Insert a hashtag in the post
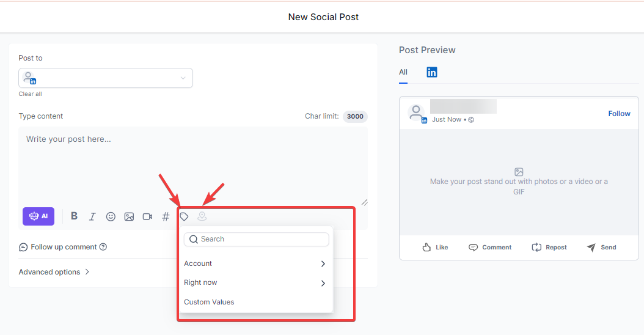The width and height of the screenshot is (644, 335). point(166,216)
